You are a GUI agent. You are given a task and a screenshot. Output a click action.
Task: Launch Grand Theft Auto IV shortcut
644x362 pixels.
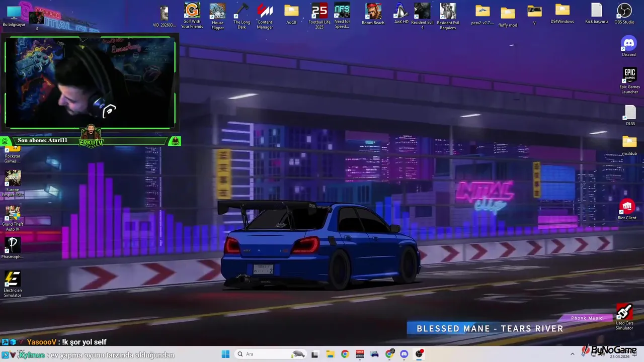click(x=13, y=218)
